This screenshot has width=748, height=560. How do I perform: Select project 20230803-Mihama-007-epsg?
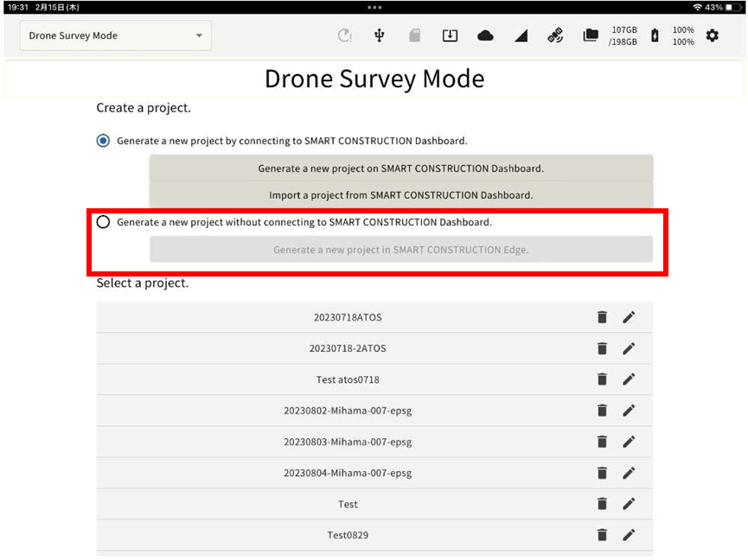348,442
